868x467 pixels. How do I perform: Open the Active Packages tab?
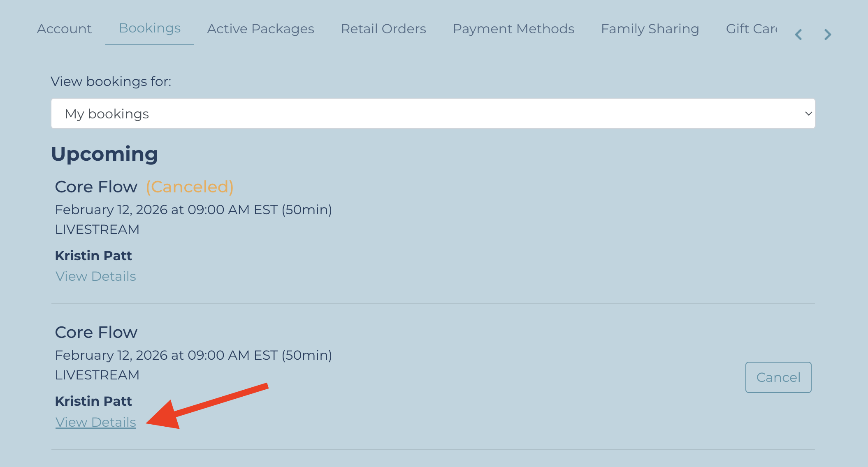260,29
